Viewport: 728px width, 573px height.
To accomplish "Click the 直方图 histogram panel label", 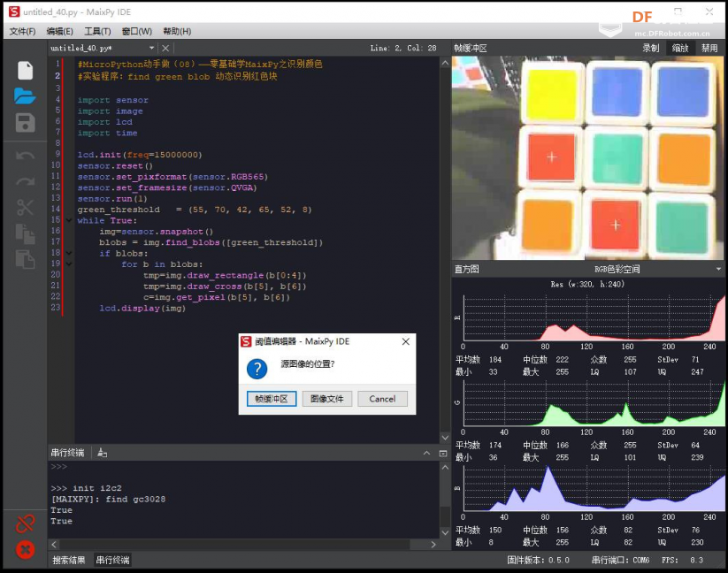I will 466,269.
